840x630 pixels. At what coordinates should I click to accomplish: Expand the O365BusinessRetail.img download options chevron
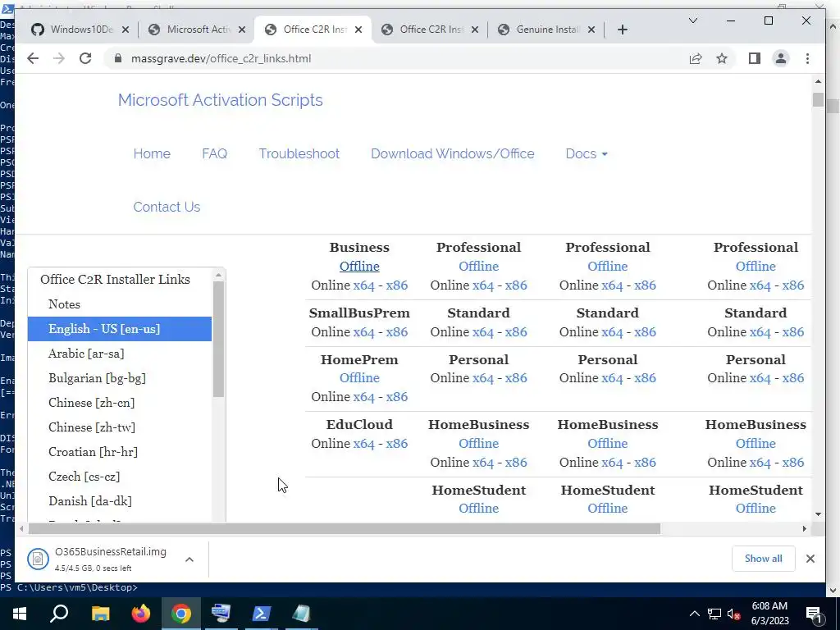coord(189,559)
